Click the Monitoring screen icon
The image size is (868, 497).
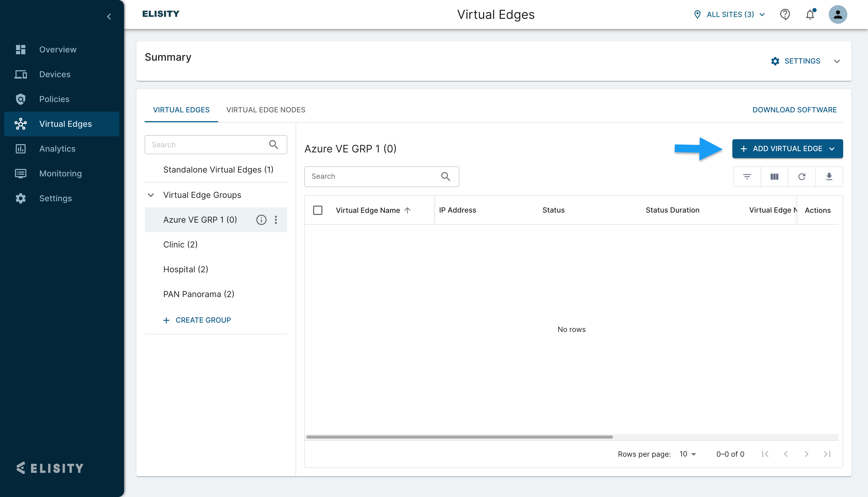[x=20, y=173]
